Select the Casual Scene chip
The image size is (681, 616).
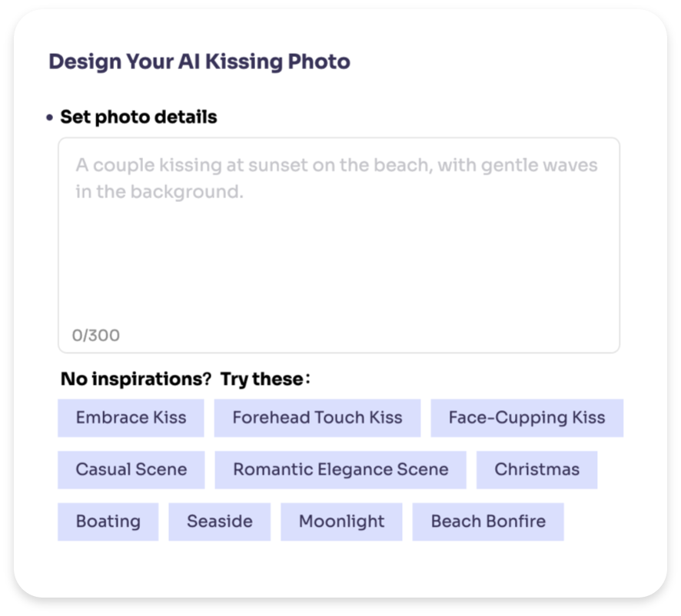click(x=131, y=469)
